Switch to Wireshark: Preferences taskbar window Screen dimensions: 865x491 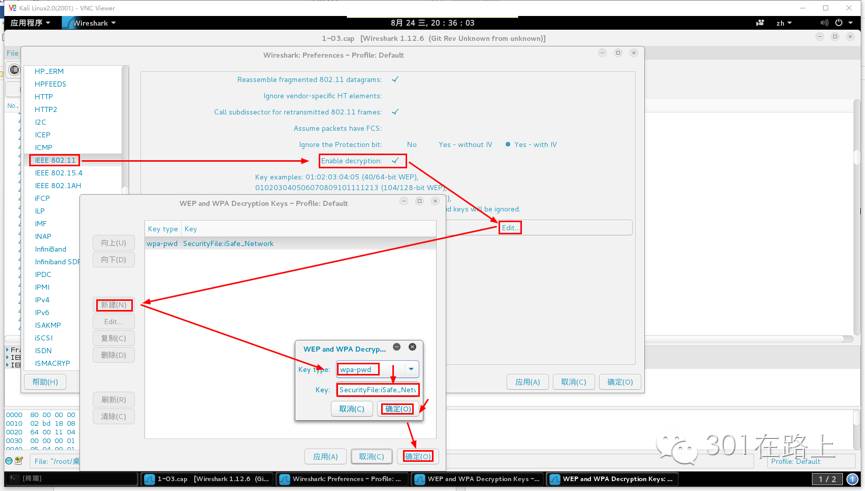pyautogui.click(x=343, y=479)
